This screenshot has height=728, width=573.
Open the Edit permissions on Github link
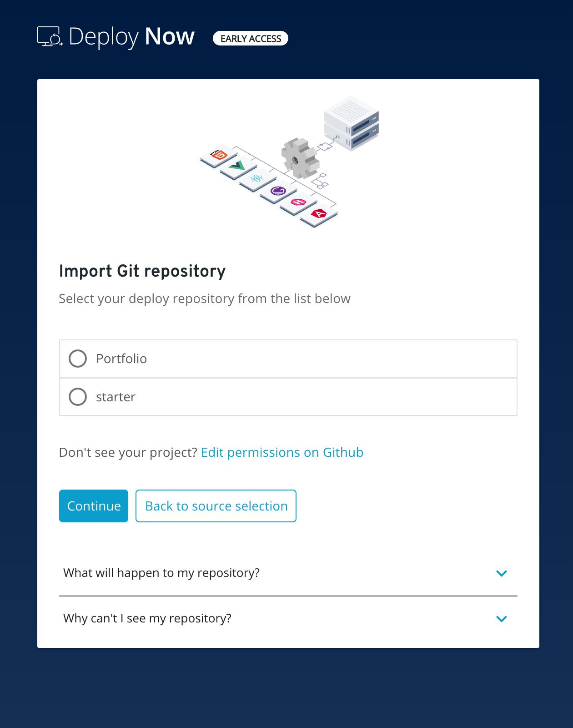pos(282,452)
